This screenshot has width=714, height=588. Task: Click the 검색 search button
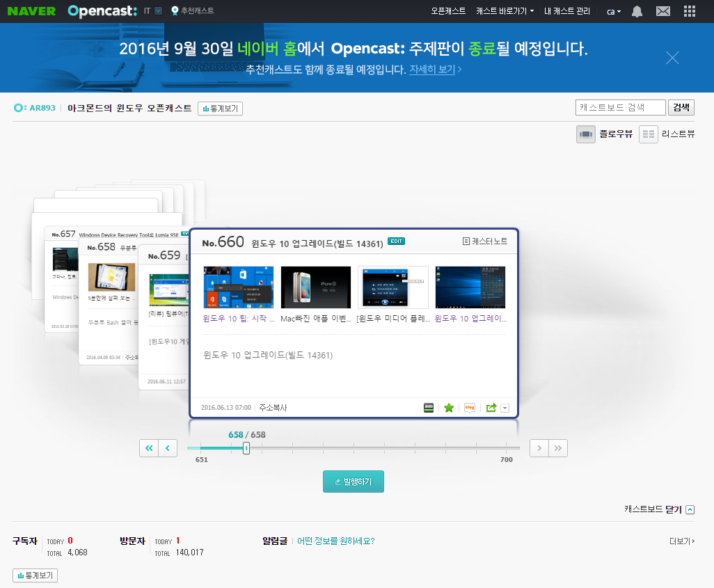(681, 107)
